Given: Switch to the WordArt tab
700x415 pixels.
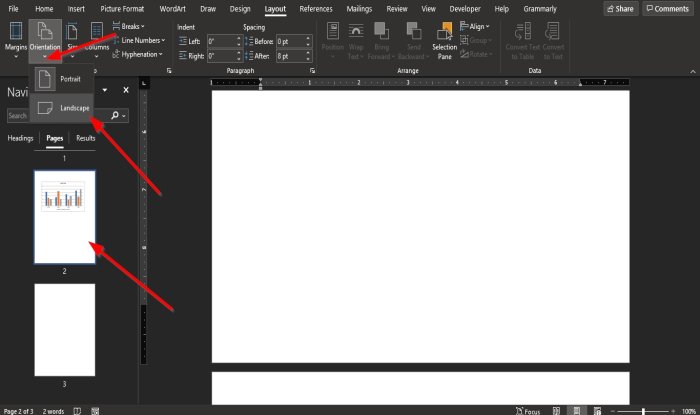Looking at the screenshot, I should pos(172,8).
